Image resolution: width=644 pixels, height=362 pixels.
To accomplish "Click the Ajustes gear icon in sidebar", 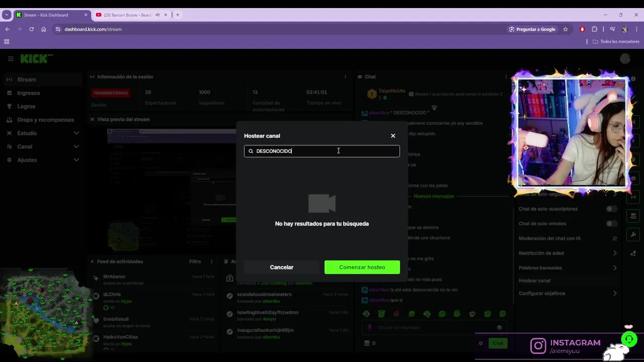I will pyautogui.click(x=10, y=160).
